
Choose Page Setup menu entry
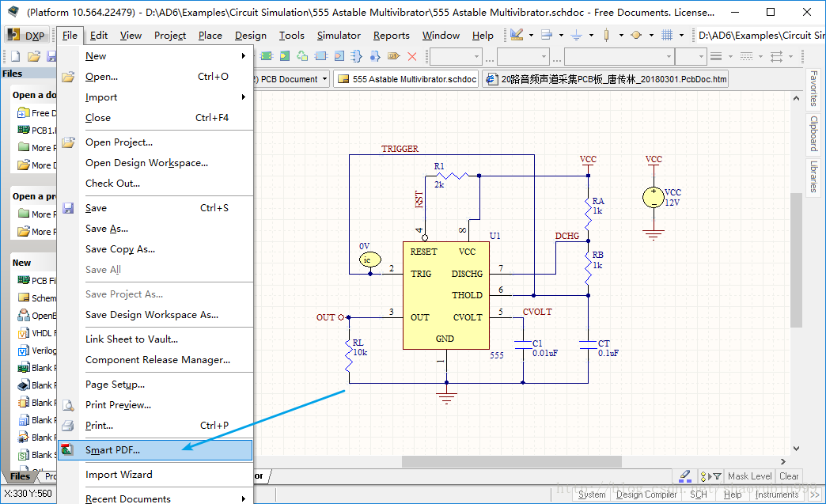(115, 385)
